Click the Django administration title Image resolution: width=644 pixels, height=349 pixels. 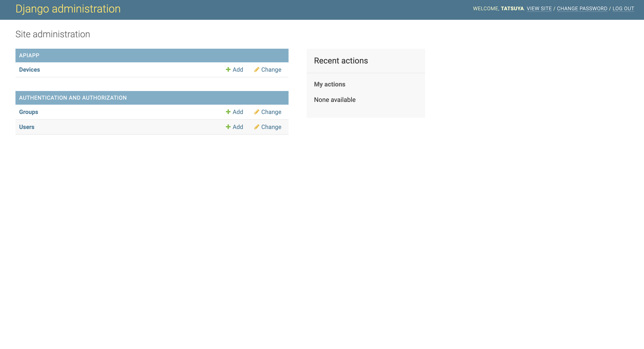coord(68,9)
